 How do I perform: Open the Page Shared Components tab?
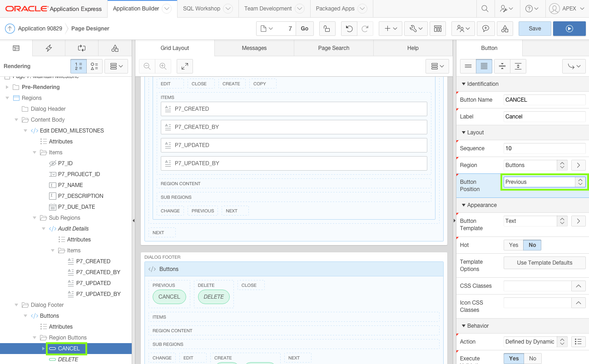click(115, 48)
